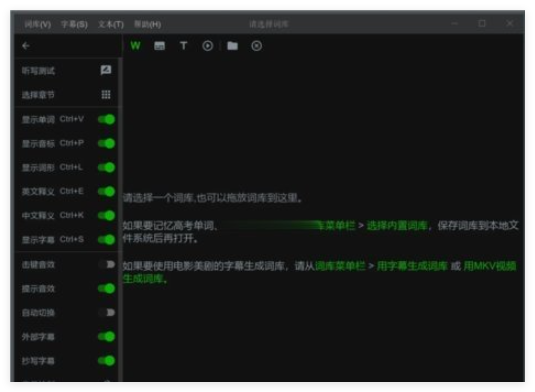The width and height of the screenshot is (535, 392).
Task: Turn off the 抄写字幕 switch
Action: pyautogui.click(x=106, y=361)
